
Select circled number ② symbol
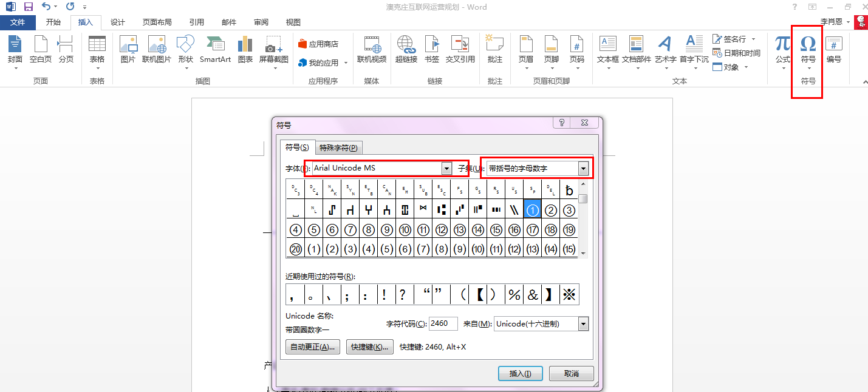click(551, 211)
